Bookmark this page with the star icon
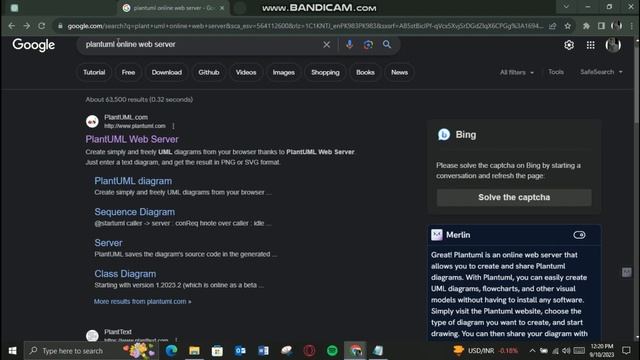Screen dimensions: 640x360 [567, 26]
